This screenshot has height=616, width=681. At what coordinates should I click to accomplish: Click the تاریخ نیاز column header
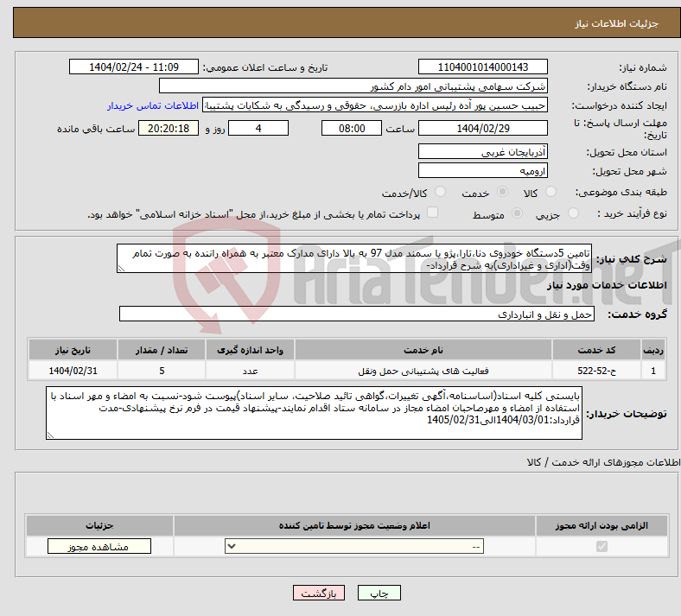(73, 350)
